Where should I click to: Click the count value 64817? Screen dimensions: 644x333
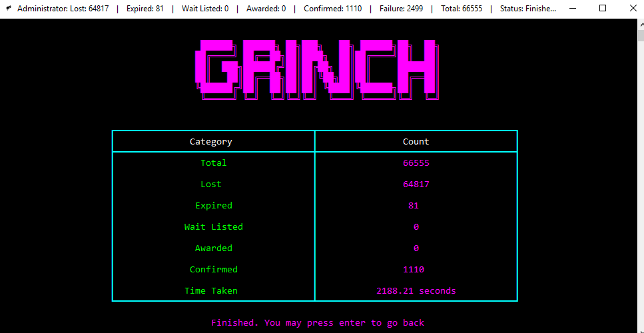[x=416, y=184]
